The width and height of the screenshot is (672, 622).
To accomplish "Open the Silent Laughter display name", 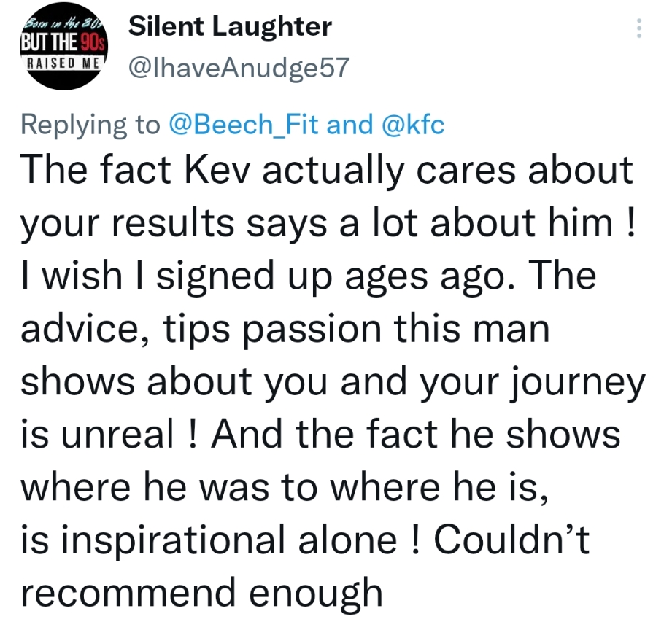I will [x=229, y=28].
